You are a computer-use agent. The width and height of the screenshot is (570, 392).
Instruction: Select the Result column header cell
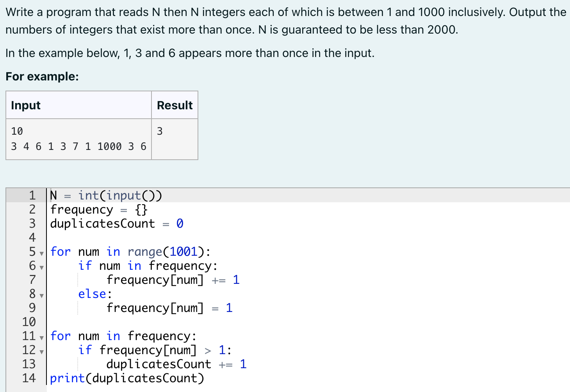(175, 105)
